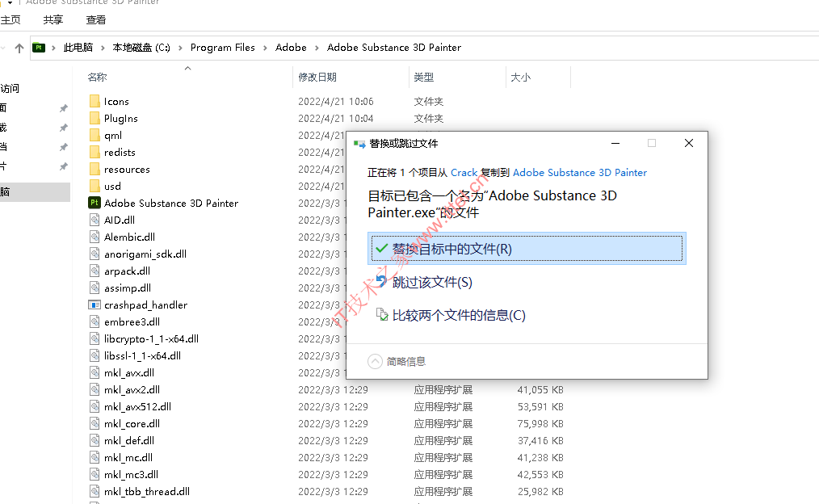Click the libssl-1_1-x64.dll file icon
Viewport: 819px width, 504px height.
point(94,356)
